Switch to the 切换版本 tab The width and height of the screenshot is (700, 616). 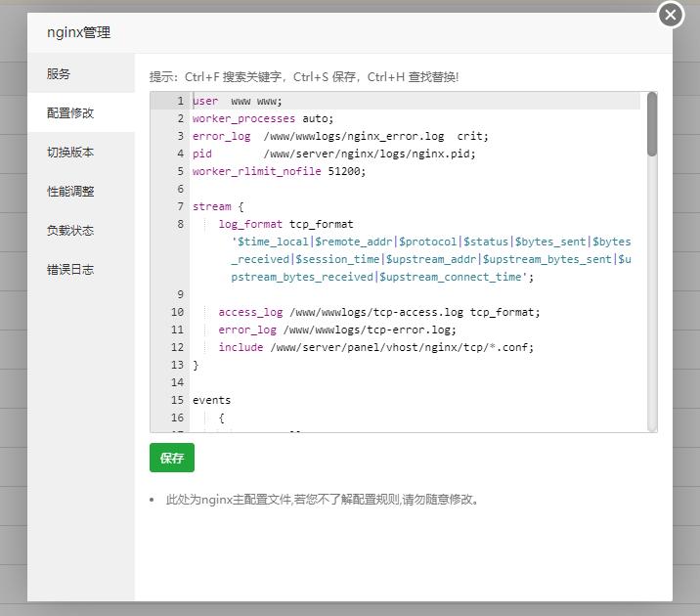70,153
